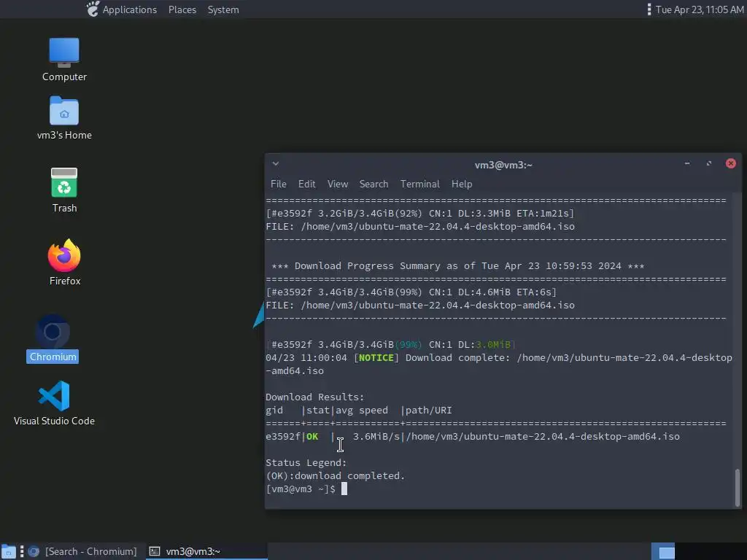Open the terminal View menu
Image resolution: width=747 pixels, height=560 pixels.
(x=337, y=184)
